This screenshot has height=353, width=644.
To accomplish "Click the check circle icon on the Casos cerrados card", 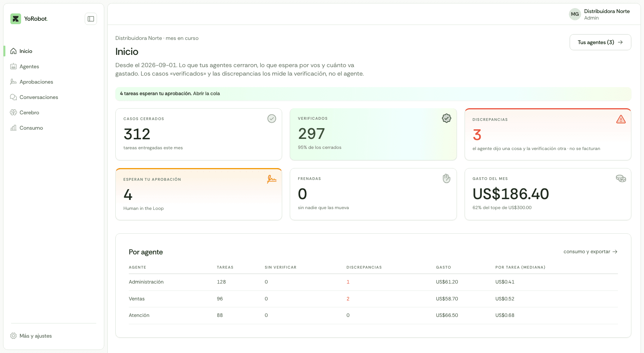I will [x=272, y=119].
